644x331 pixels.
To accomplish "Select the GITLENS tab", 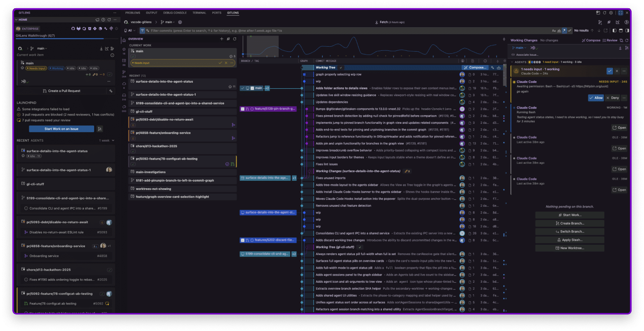I will (233, 13).
